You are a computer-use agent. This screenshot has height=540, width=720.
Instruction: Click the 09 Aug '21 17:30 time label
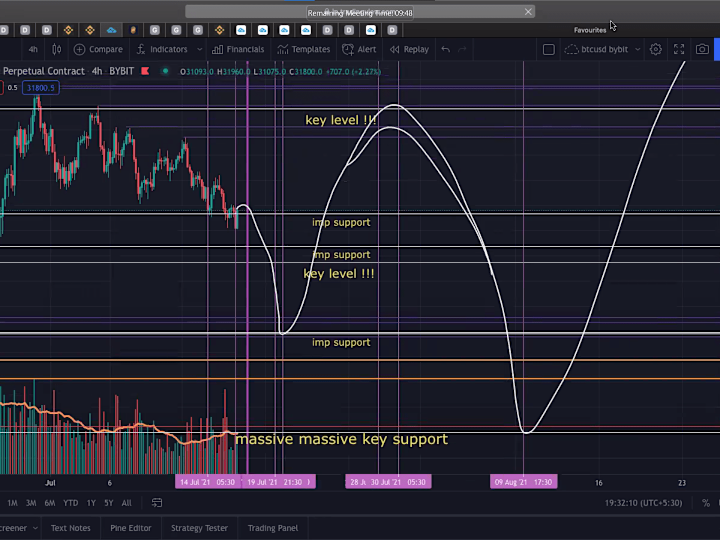(x=523, y=482)
